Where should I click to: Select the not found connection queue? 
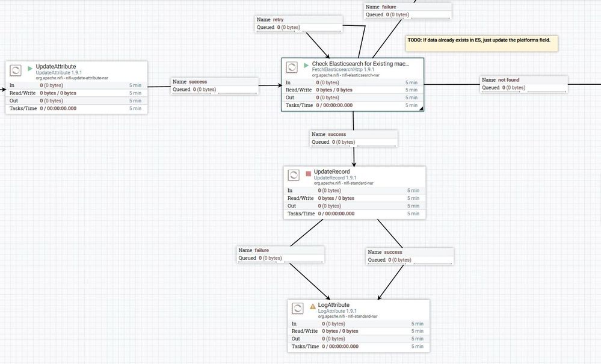[x=524, y=84]
